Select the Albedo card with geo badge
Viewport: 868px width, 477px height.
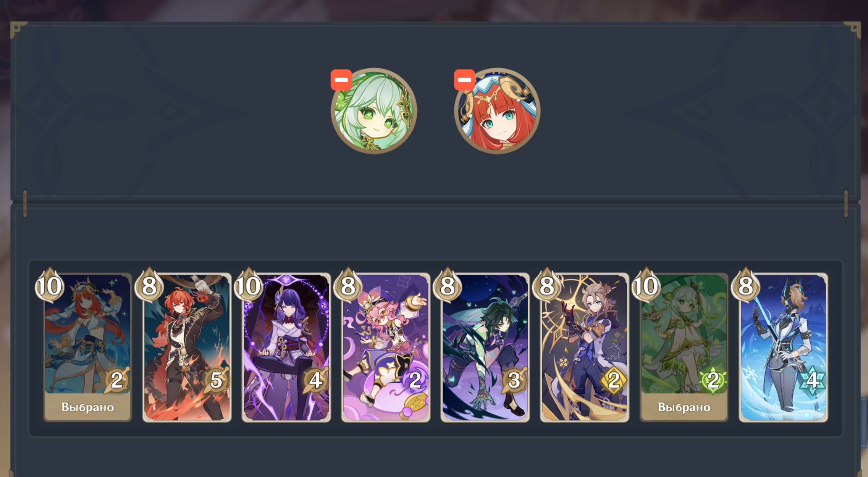tap(585, 347)
